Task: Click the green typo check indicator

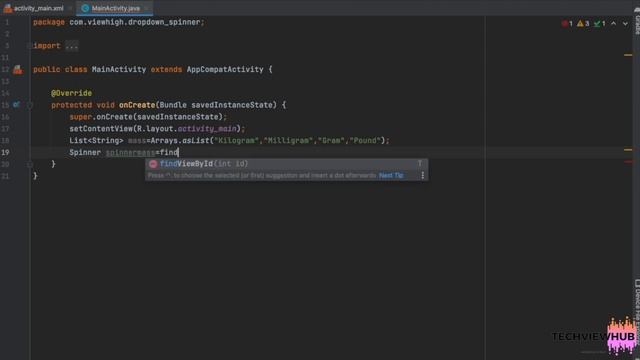Action: point(600,24)
